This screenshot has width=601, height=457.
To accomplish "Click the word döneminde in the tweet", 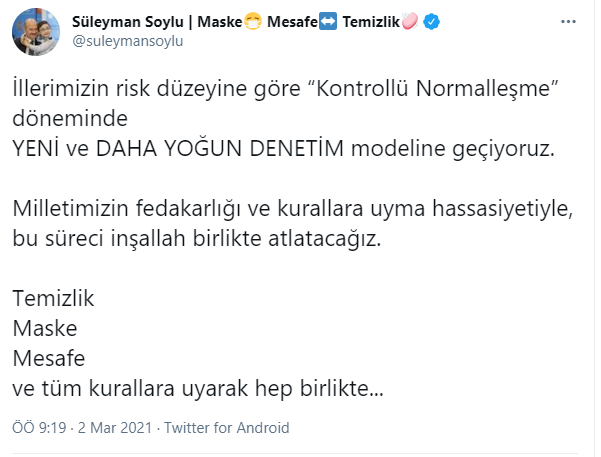I will click(70, 118).
